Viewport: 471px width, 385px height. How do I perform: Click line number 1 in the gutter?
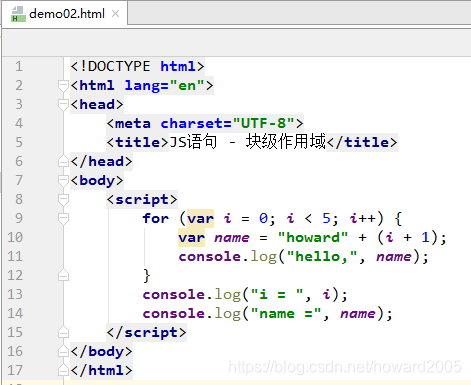click(19, 66)
